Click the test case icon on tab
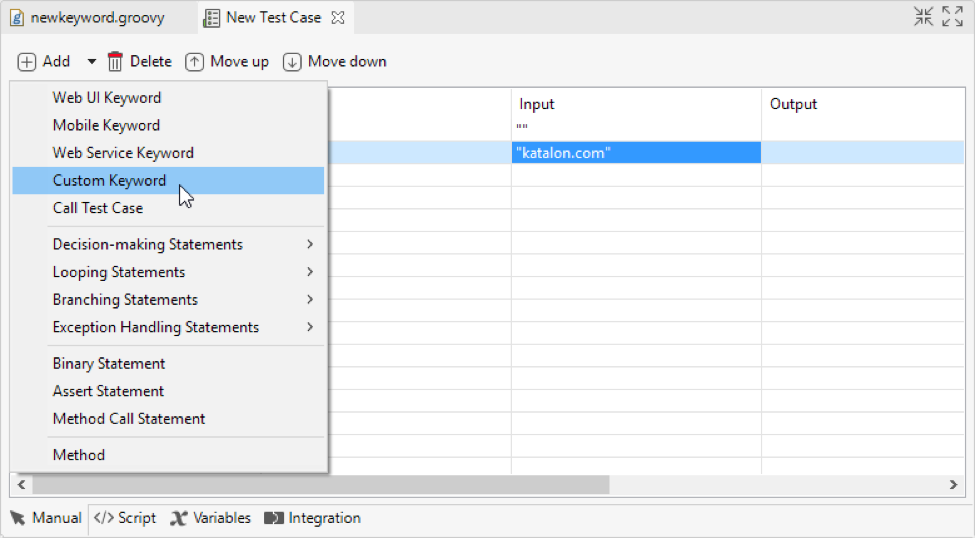Image resolution: width=975 pixels, height=538 pixels. [x=211, y=17]
